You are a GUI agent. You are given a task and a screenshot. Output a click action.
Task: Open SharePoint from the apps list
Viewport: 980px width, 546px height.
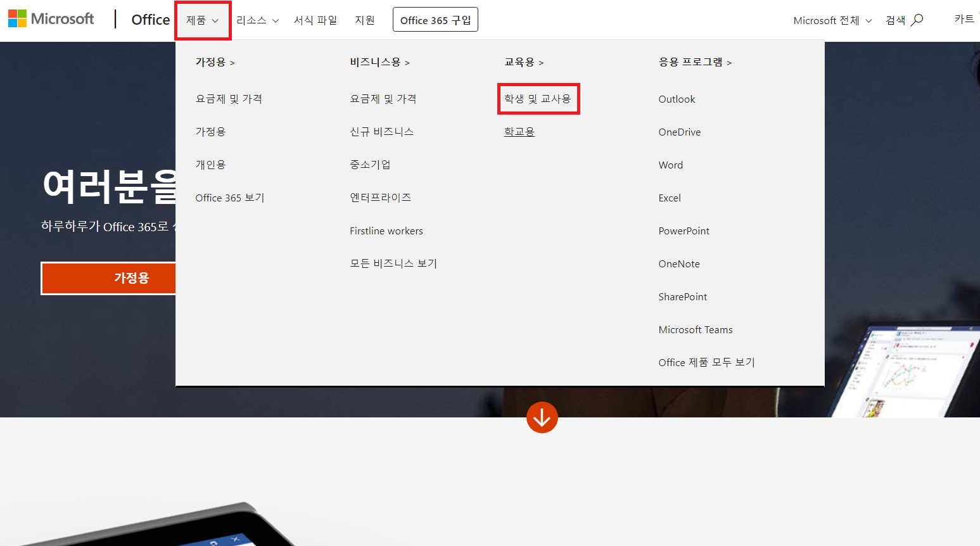683,296
